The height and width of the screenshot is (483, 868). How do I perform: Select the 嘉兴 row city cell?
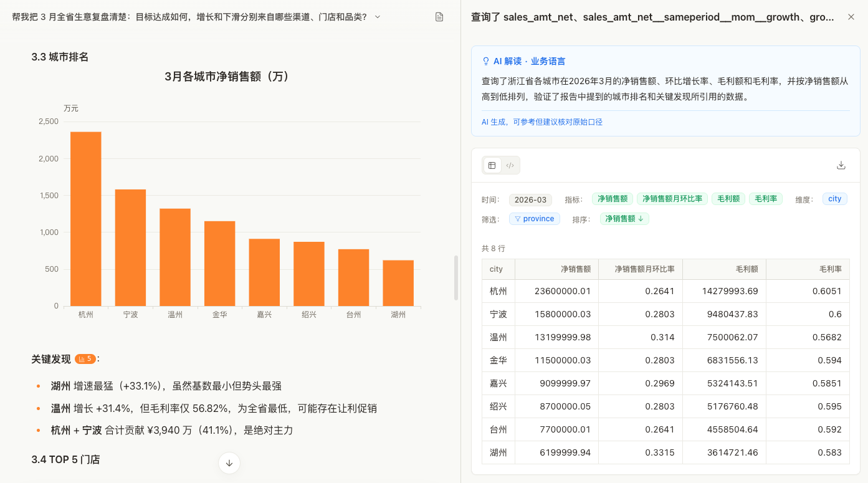click(x=498, y=383)
